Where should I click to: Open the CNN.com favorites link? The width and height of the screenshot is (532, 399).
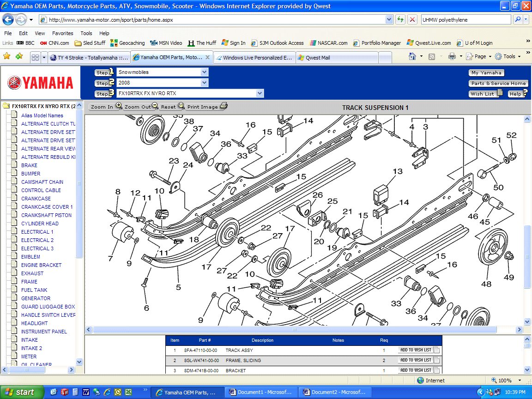(54, 43)
